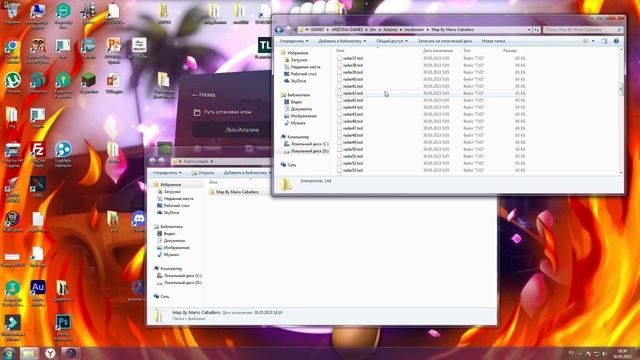Click the search magnifier in front Explorer
This screenshot has width=640, height=360.
click(x=619, y=30)
